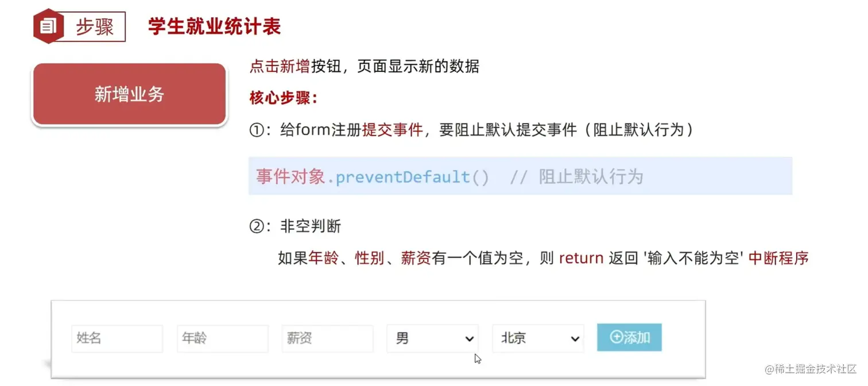The height and width of the screenshot is (386, 868).
Task: Click the 新增业务 red button
Action: 129,94
